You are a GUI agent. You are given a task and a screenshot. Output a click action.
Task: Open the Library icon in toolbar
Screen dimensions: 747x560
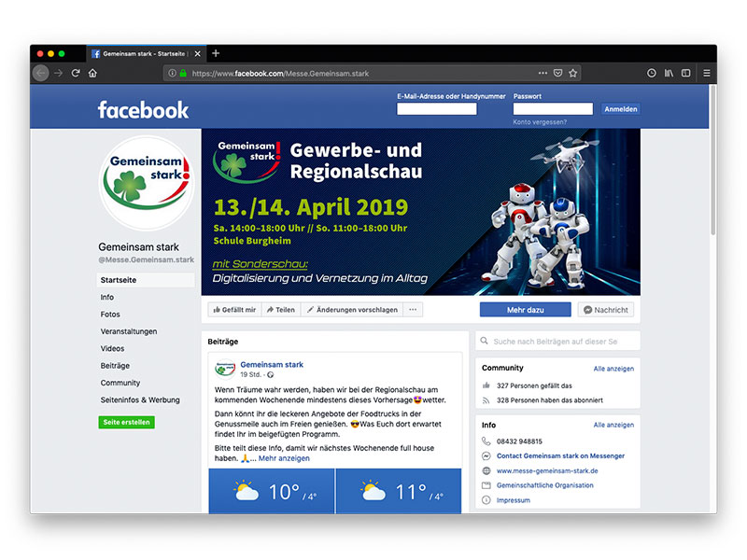point(669,74)
